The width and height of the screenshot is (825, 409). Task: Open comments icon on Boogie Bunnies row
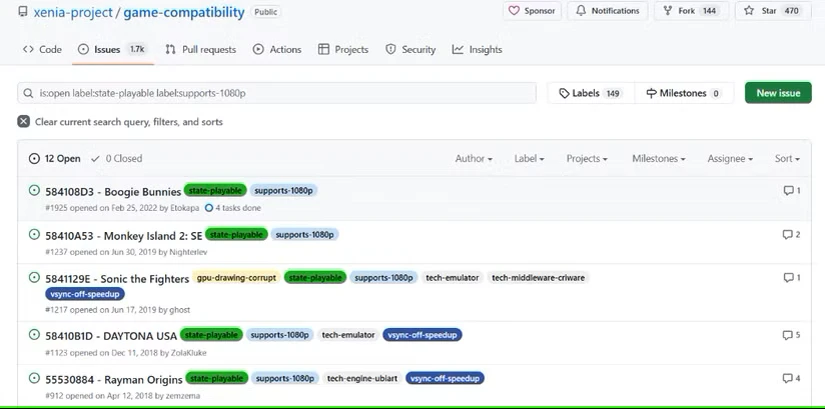point(788,191)
